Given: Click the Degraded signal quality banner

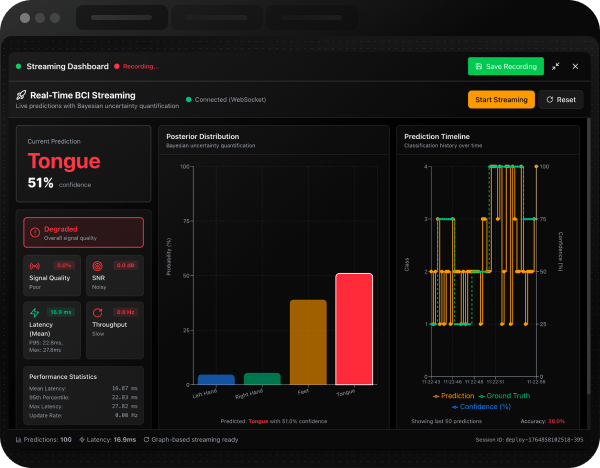Looking at the screenshot, I should pyautogui.click(x=83, y=232).
